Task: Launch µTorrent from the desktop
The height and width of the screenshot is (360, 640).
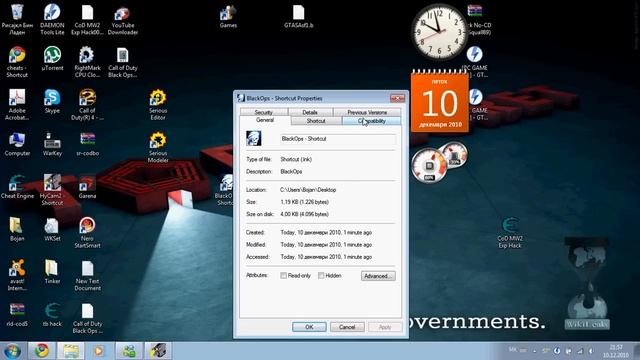Action: pyautogui.click(x=52, y=58)
